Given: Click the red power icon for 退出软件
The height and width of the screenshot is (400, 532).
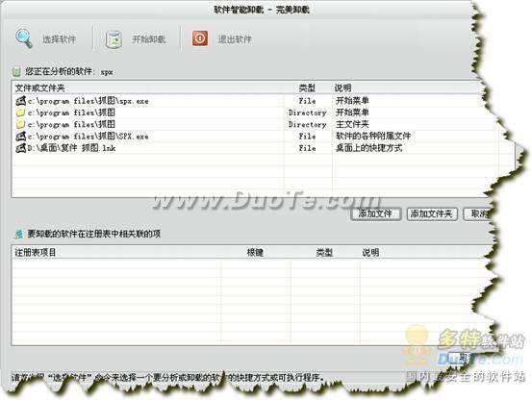Looking at the screenshot, I should tap(200, 38).
